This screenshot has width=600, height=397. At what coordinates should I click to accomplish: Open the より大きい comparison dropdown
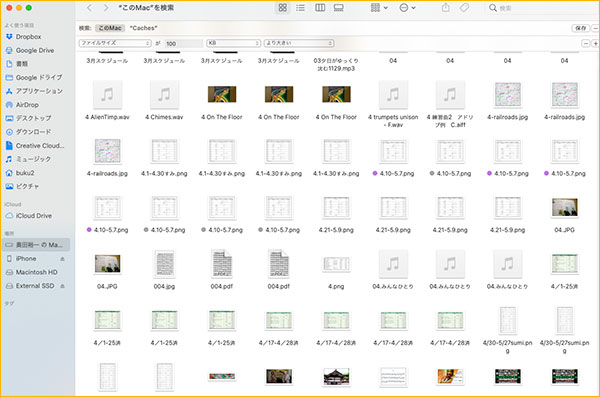299,43
